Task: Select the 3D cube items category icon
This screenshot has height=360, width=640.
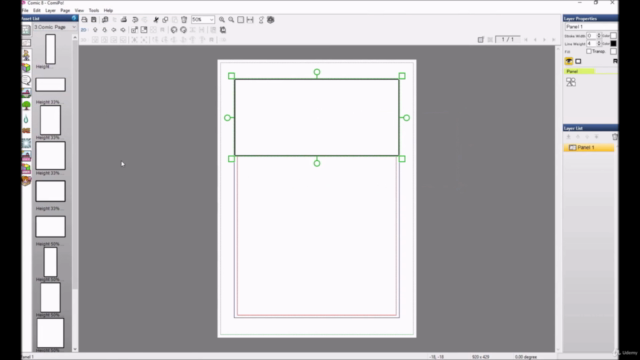Action: tap(26, 68)
